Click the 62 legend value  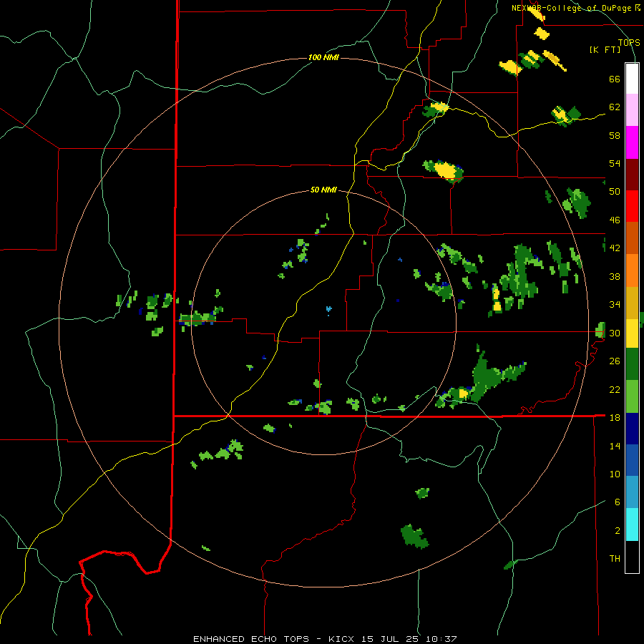[x=615, y=107]
